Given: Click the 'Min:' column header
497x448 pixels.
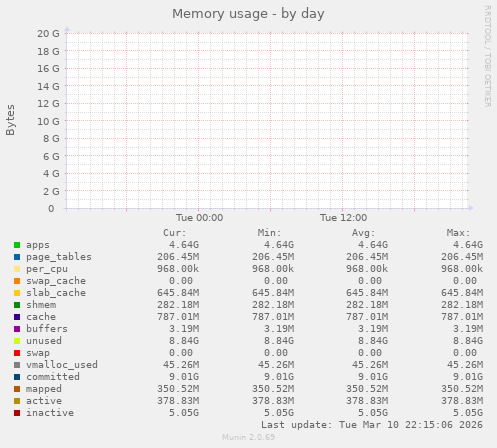Looking at the screenshot, I should click(x=270, y=233).
